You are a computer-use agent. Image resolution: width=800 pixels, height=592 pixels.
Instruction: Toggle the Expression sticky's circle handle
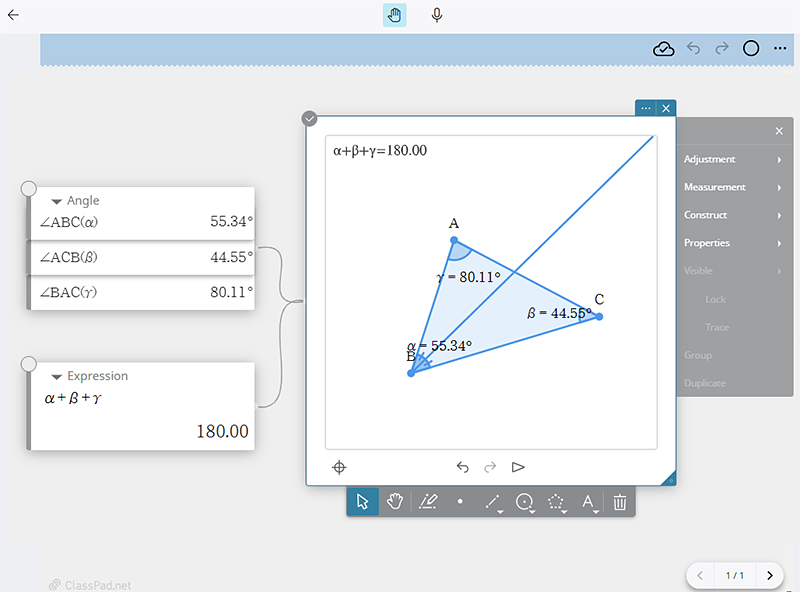point(29,364)
